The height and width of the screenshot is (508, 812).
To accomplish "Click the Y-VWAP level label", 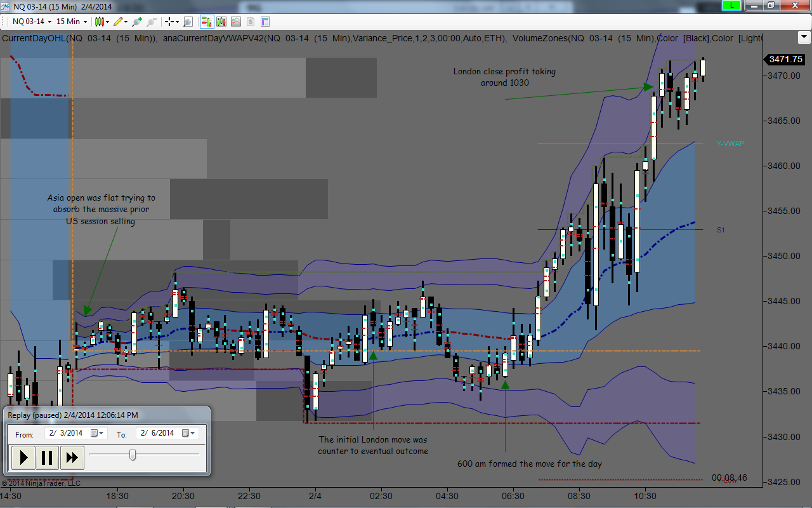I will pyautogui.click(x=730, y=144).
